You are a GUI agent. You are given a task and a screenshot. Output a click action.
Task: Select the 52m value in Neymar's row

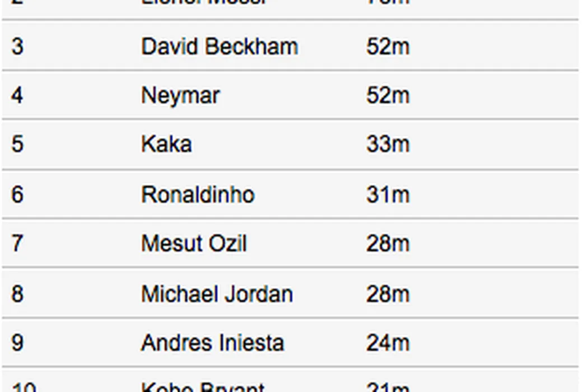tap(388, 95)
